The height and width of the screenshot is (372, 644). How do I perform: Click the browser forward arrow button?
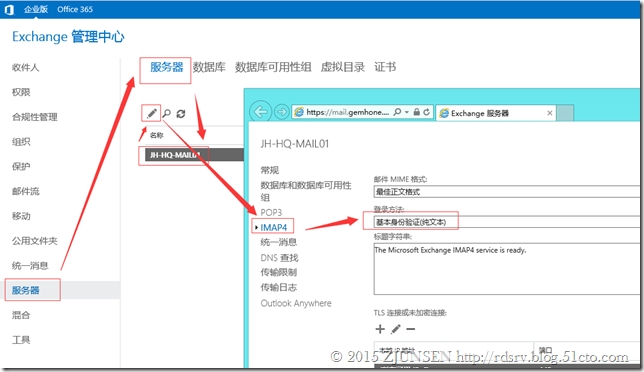(282, 112)
